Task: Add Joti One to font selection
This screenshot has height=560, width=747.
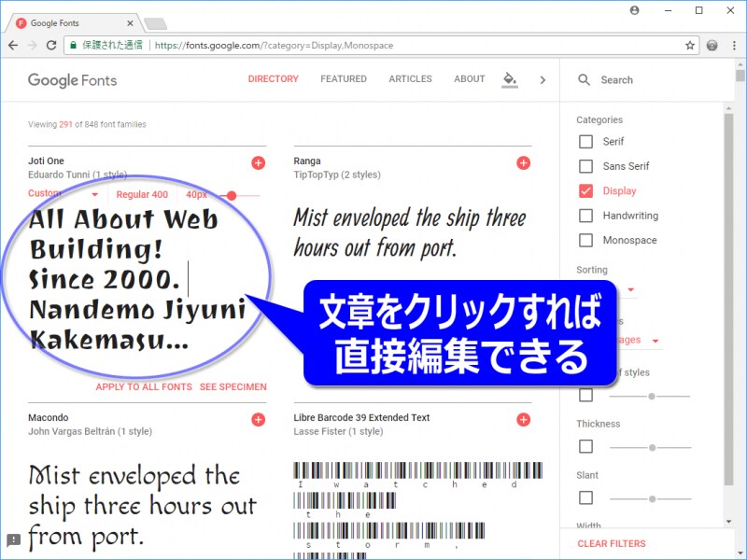Action: coord(257,164)
